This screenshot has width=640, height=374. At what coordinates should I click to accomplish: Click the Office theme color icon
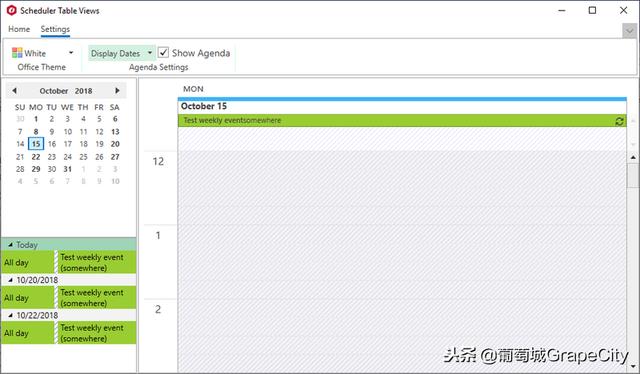(x=17, y=53)
